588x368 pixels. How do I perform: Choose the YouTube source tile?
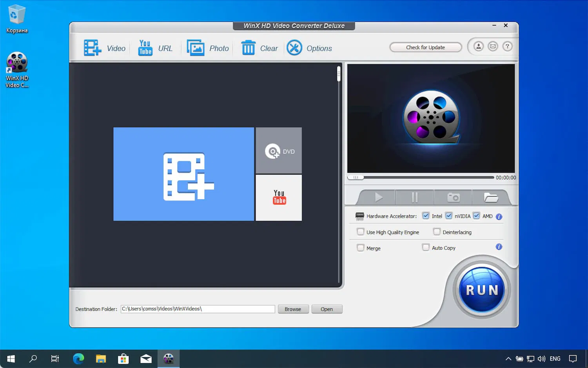pyautogui.click(x=278, y=197)
